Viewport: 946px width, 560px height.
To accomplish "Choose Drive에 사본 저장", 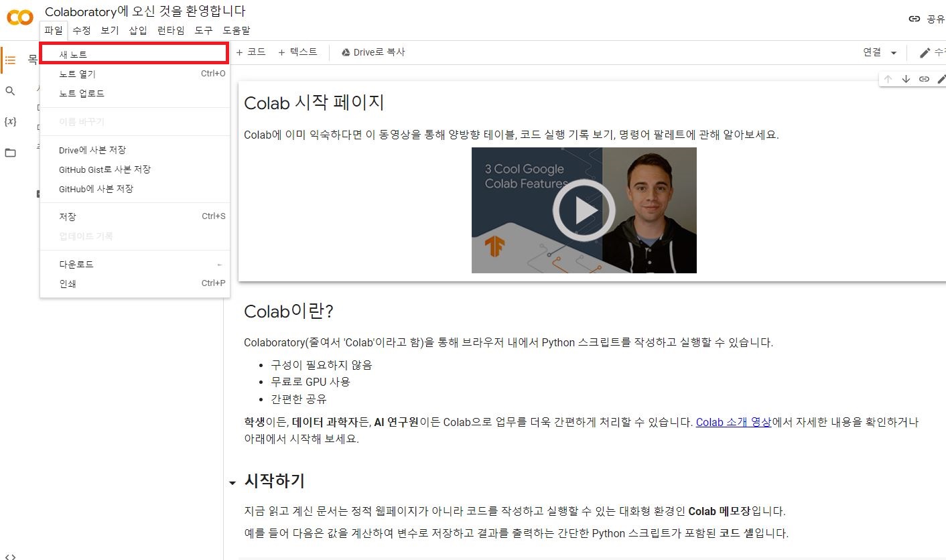I will click(x=135, y=150).
